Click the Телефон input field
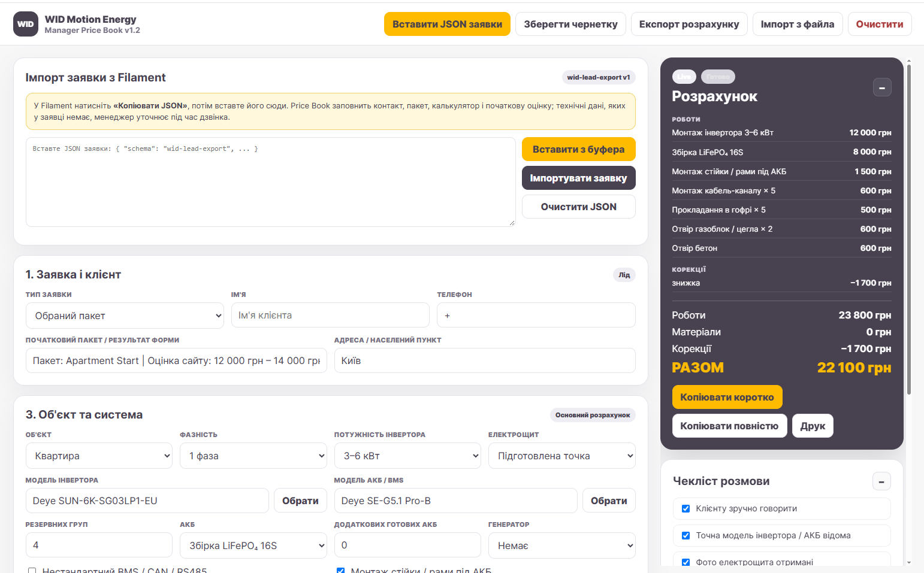 coord(536,315)
